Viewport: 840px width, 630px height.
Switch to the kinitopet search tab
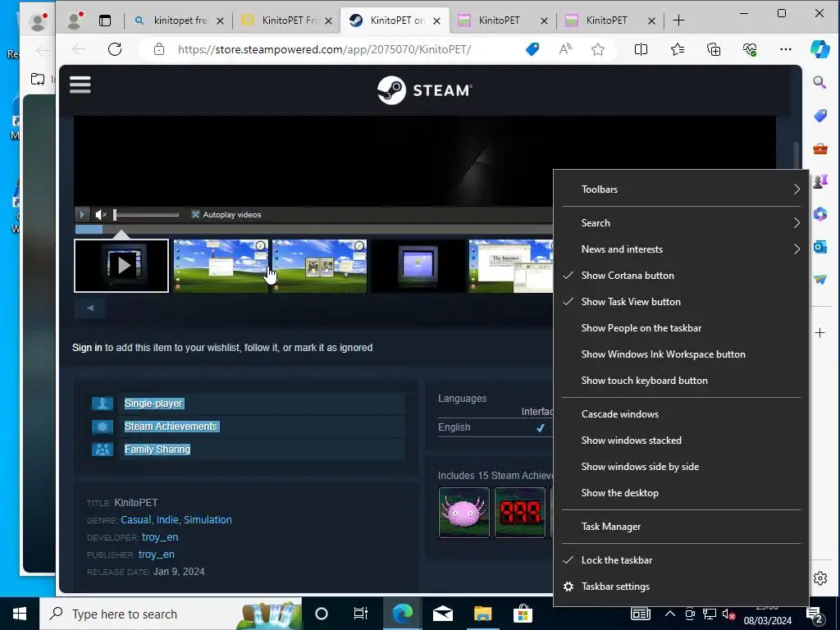click(179, 21)
